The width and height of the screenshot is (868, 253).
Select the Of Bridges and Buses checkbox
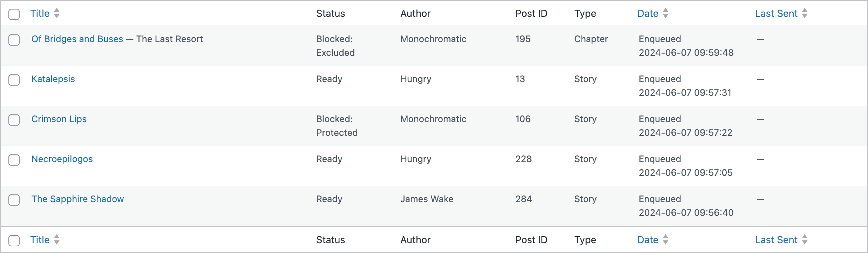click(x=14, y=40)
